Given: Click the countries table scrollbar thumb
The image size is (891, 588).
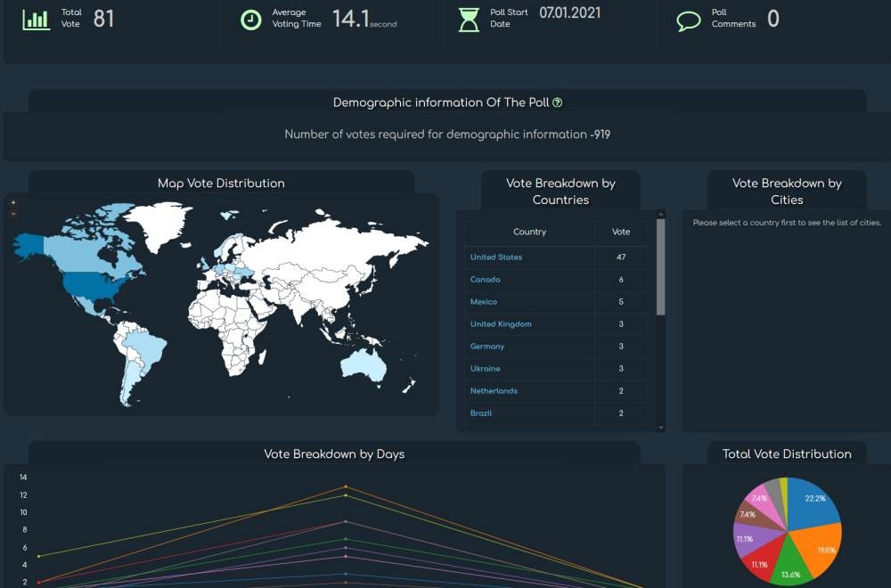Looking at the screenshot, I should (x=660, y=267).
